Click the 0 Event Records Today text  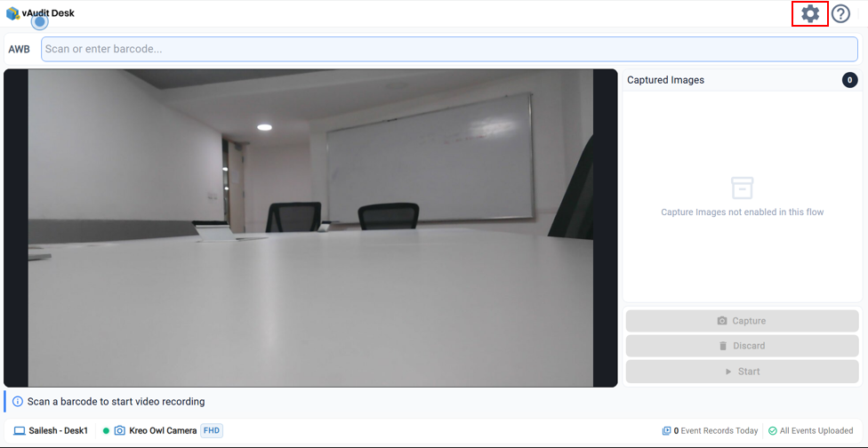point(715,431)
